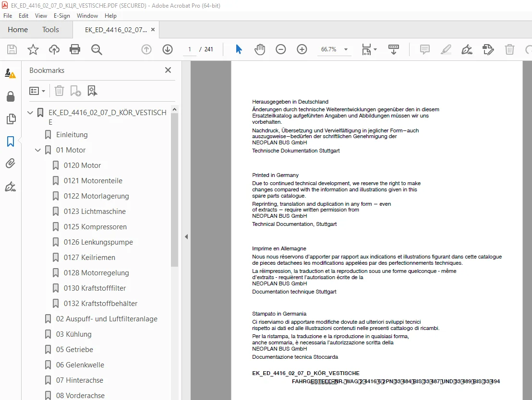Add a new bookmark
The width and height of the screenshot is (532, 400).
click(x=75, y=91)
